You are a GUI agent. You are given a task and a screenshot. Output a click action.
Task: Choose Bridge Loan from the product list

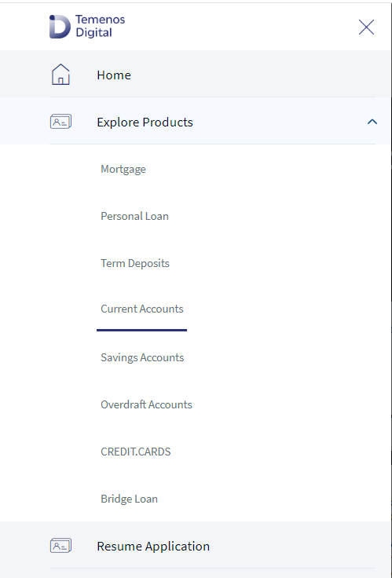(129, 499)
